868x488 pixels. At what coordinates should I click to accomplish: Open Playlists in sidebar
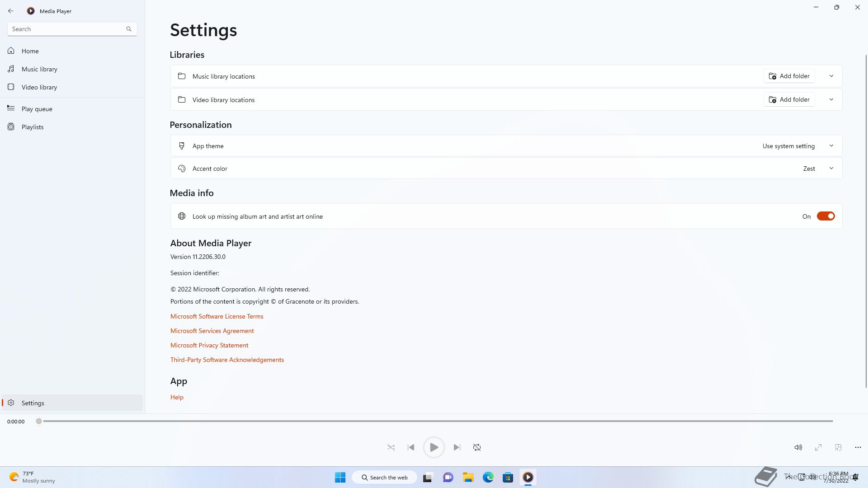click(x=72, y=127)
